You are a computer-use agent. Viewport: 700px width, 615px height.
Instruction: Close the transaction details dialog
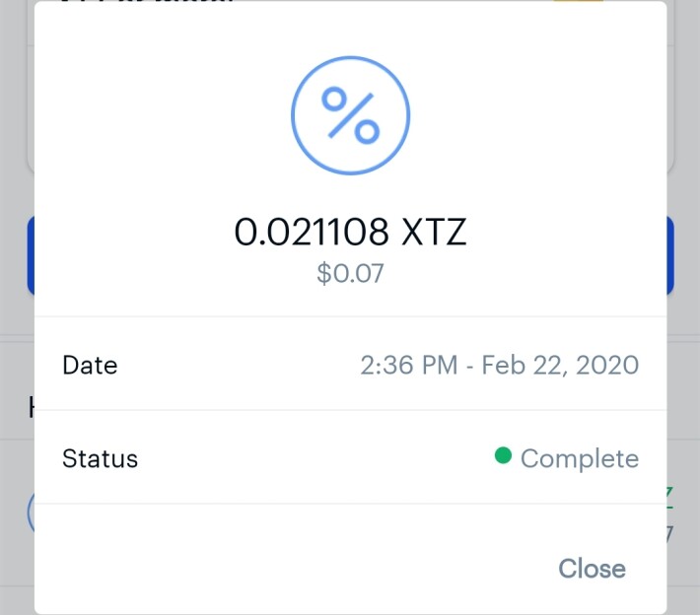(592, 568)
